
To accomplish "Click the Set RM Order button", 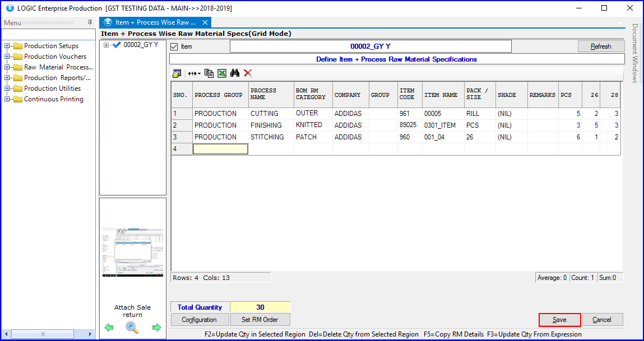I will (x=260, y=320).
